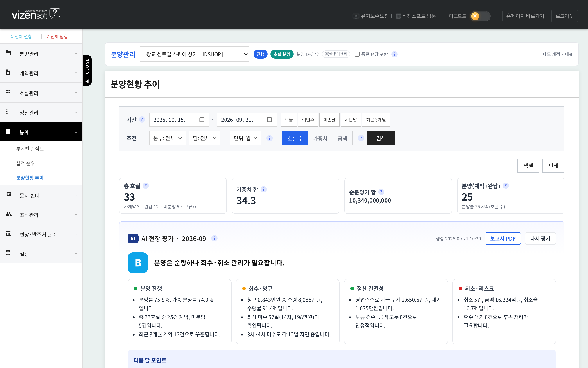Click the 분양관리 building sidebar icon
The height and width of the screenshot is (368, 588).
(8, 53)
